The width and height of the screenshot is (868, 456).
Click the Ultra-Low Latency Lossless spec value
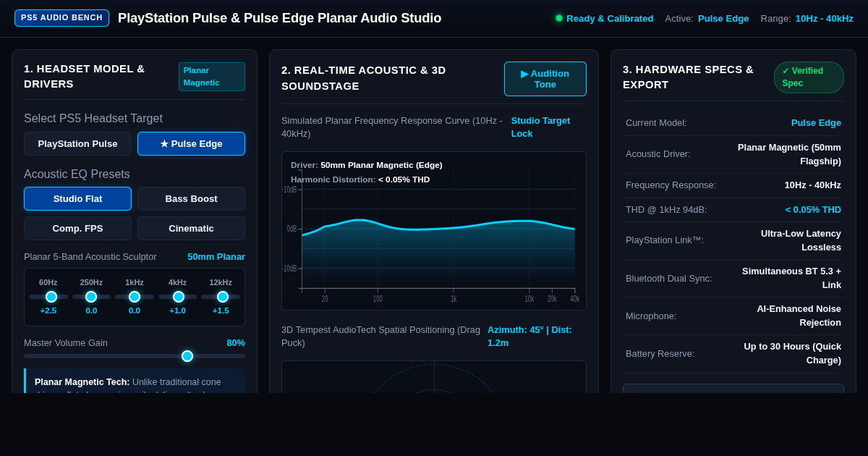click(800, 240)
